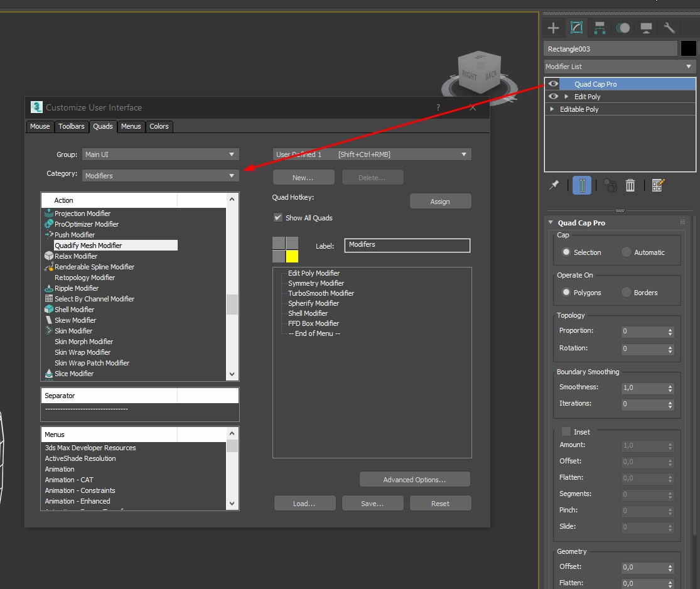
Task: Toggle Edit Poly visibility eye
Action: click(553, 96)
